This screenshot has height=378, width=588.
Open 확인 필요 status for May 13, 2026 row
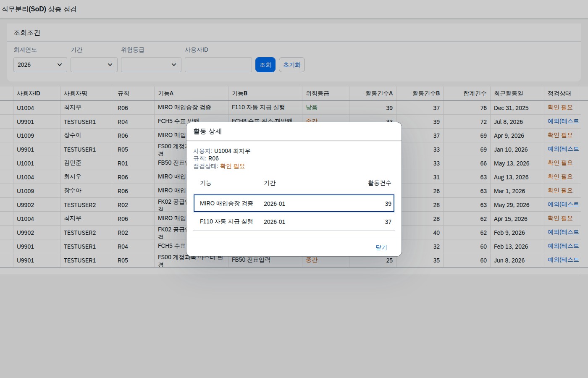coord(560,163)
